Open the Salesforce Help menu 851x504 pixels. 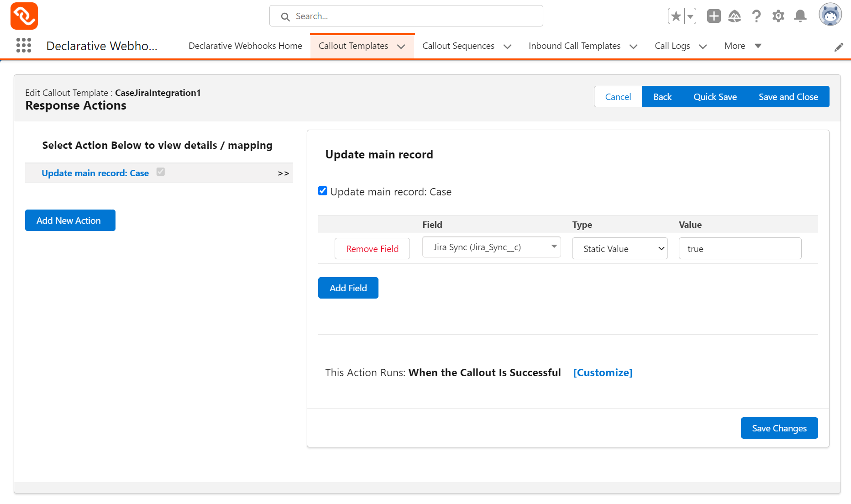pos(756,16)
